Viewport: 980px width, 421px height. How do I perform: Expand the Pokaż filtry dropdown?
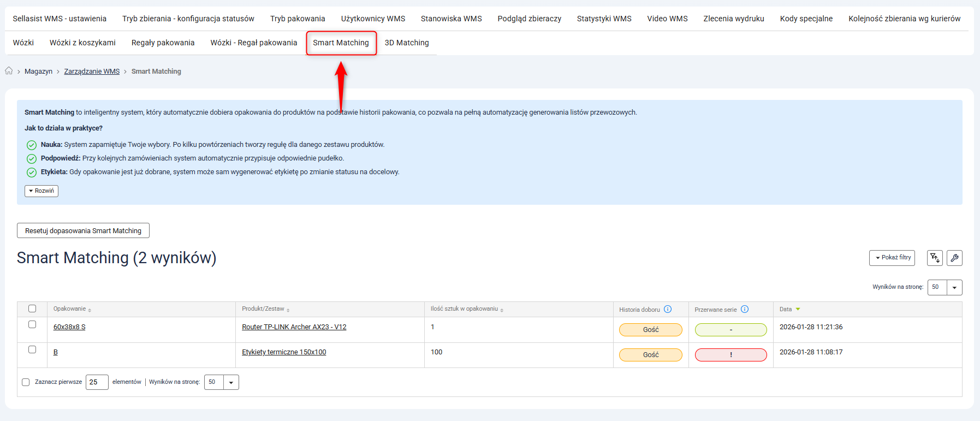pyautogui.click(x=892, y=258)
